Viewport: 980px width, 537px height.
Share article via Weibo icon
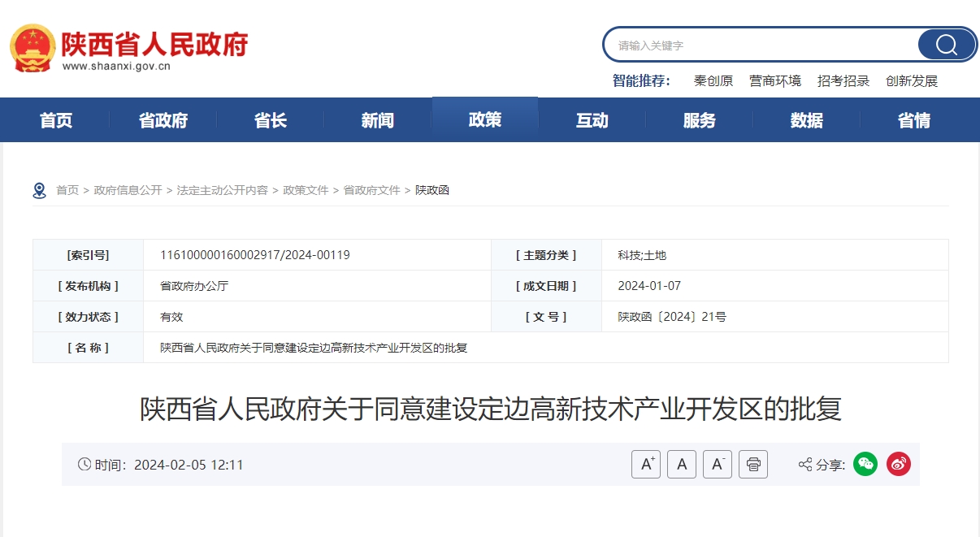coord(898,464)
